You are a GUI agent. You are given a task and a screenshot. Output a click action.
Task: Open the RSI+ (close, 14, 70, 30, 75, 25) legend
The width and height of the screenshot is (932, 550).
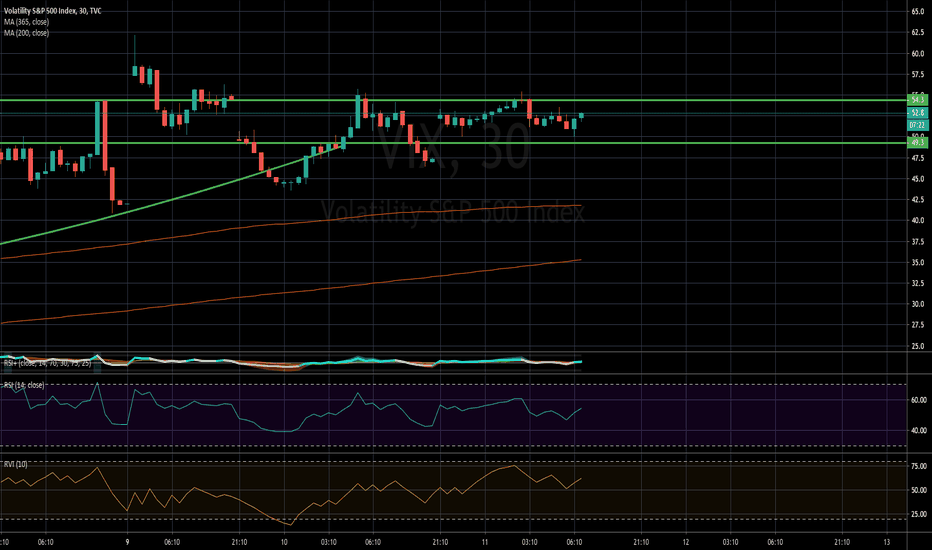48,363
